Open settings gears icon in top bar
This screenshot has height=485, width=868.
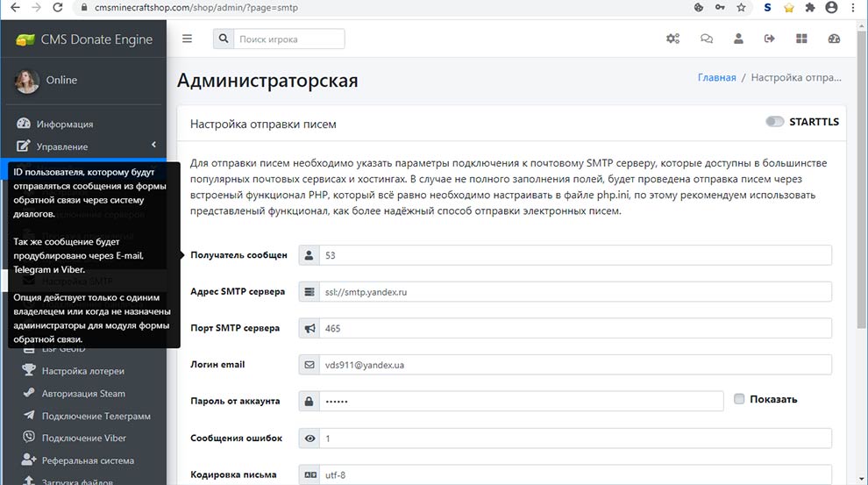[672, 39]
